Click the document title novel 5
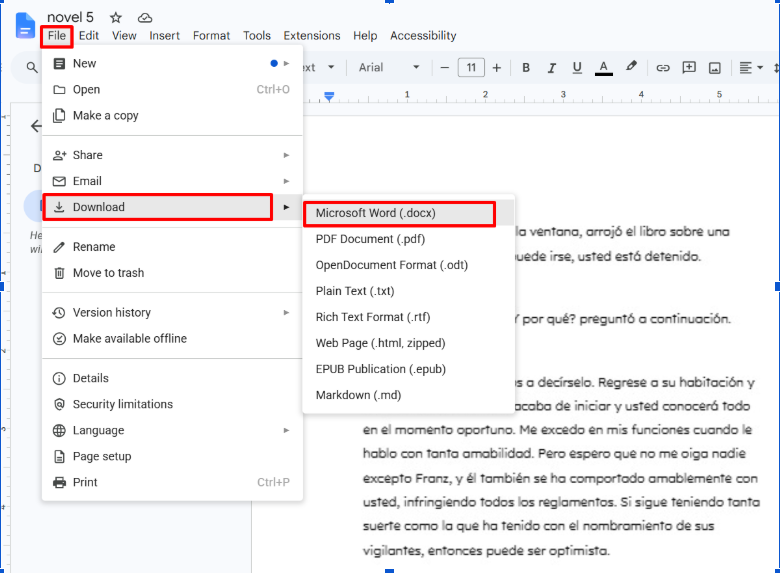 (x=70, y=17)
